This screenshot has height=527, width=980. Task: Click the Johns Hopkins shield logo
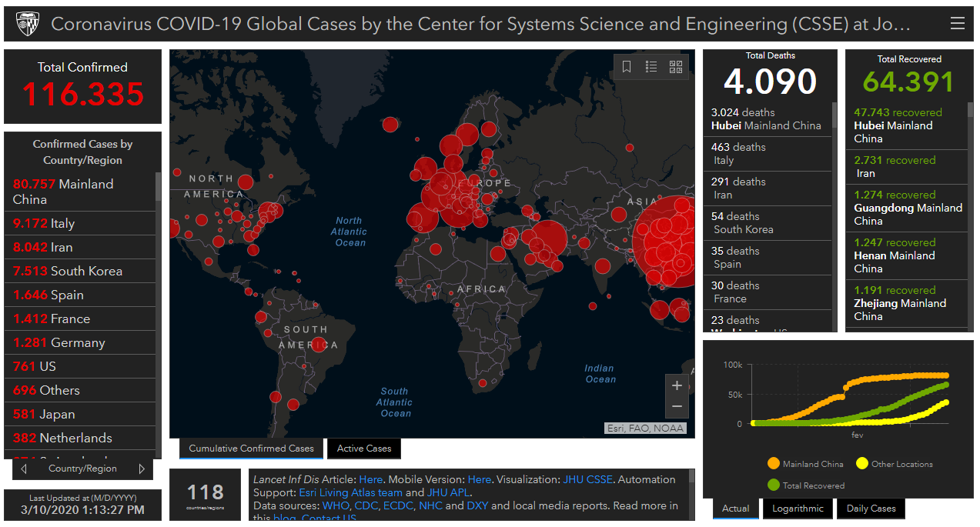tap(27, 24)
